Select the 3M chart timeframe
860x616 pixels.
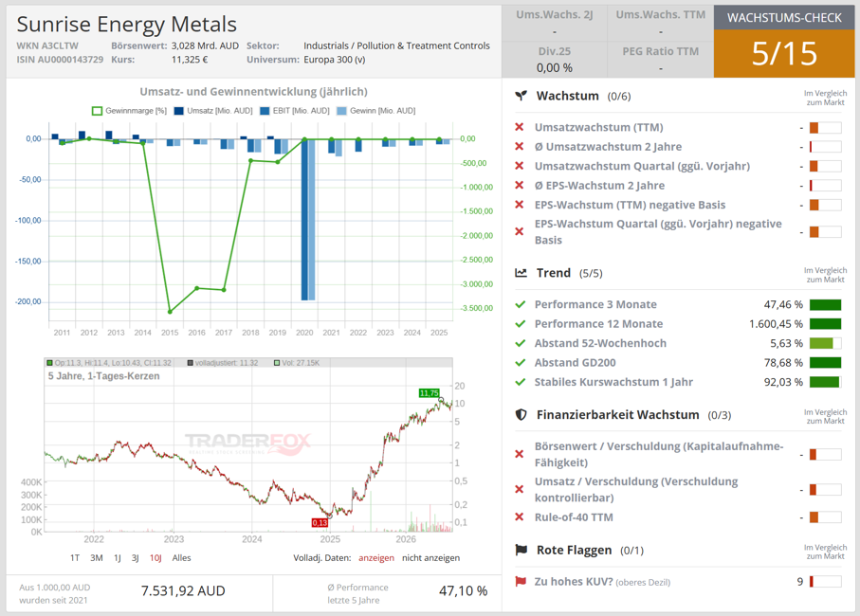97,558
